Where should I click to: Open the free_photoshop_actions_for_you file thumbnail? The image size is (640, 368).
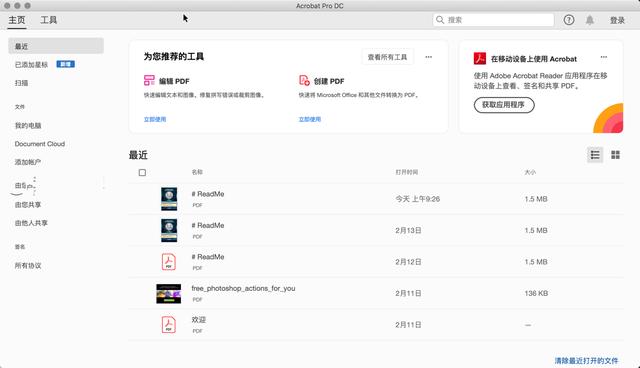tap(169, 293)
